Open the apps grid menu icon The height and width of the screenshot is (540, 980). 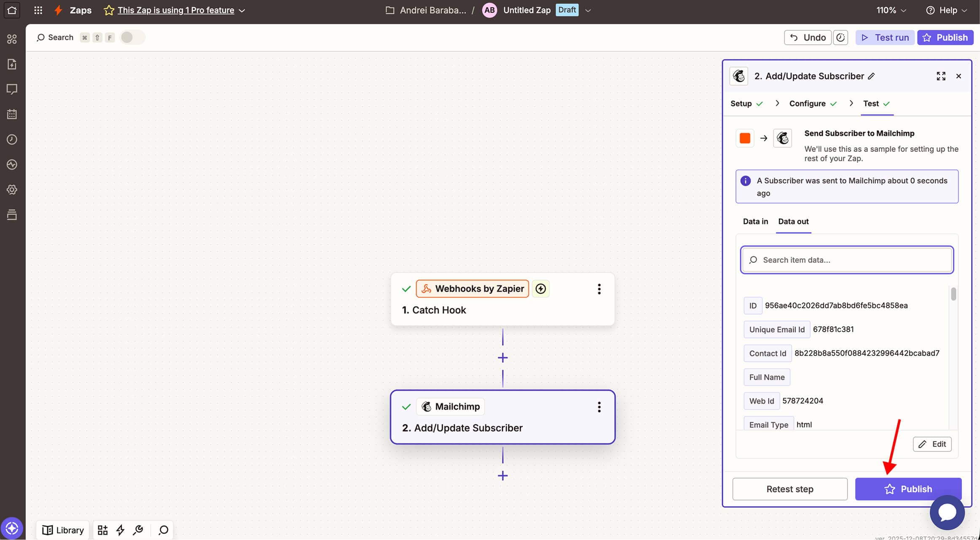click(38, 10)
